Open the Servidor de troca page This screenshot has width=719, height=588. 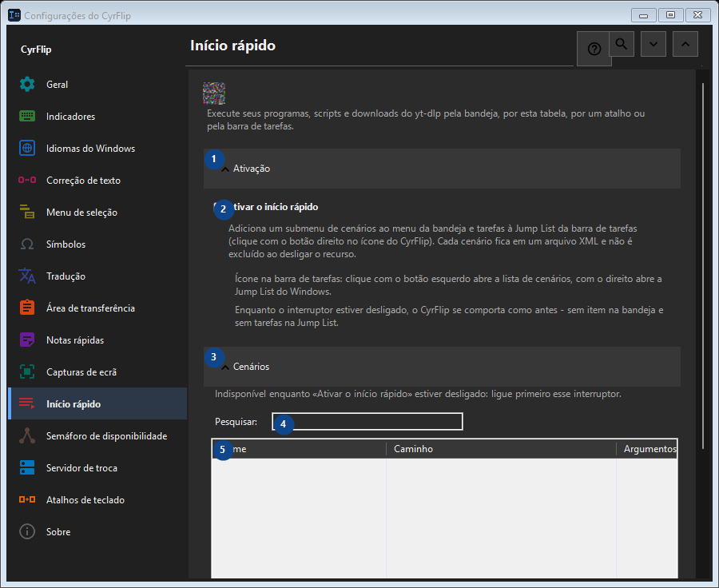pyautogui.click(x=97, y=468)
